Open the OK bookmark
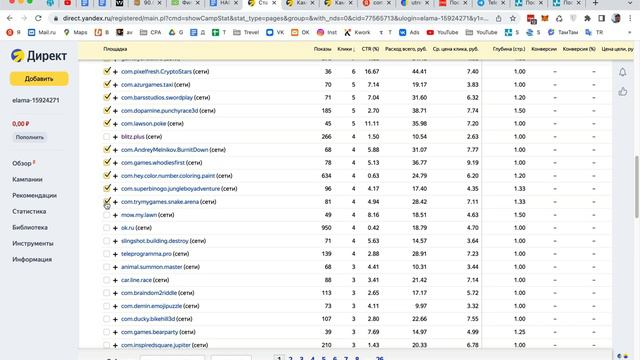This screenshot has width=640, height=360. [x=300, y=32]
